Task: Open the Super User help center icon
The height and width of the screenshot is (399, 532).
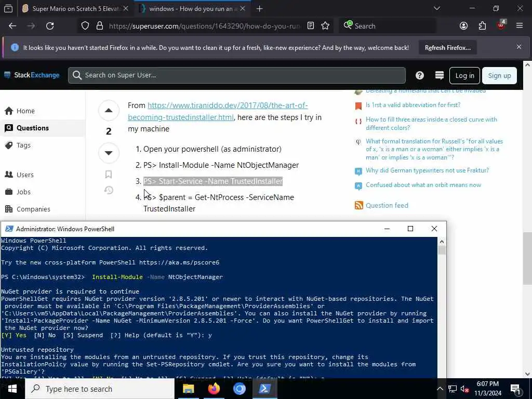Action: [x=420, y=75]
